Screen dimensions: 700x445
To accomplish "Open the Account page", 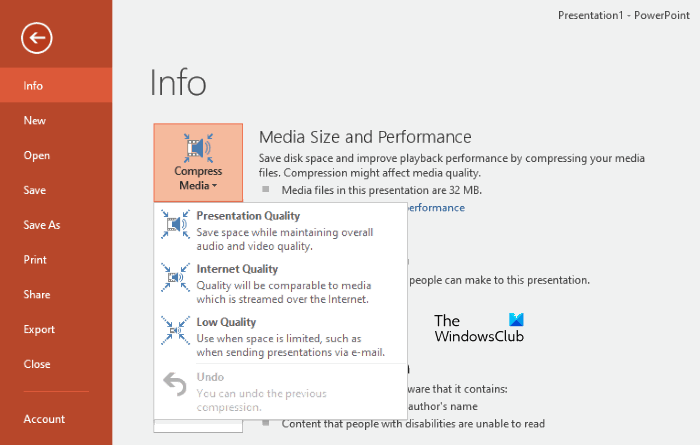I will coord(44,419).
